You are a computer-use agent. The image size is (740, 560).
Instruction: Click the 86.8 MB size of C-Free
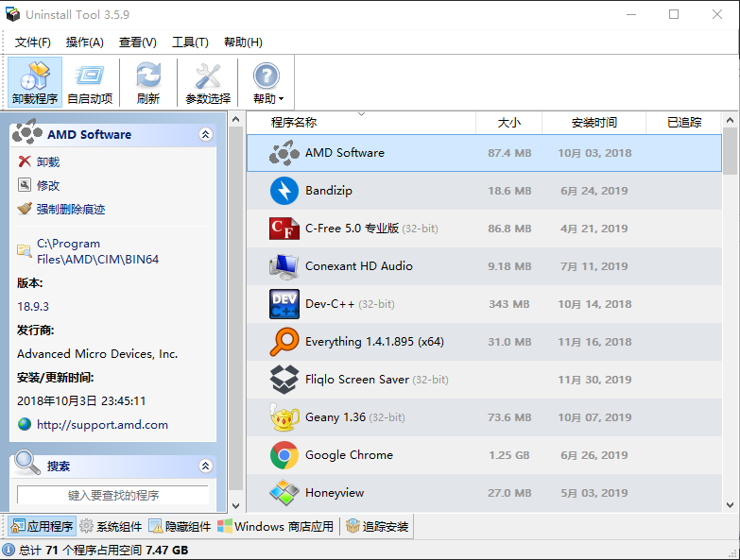click(509, 229)
